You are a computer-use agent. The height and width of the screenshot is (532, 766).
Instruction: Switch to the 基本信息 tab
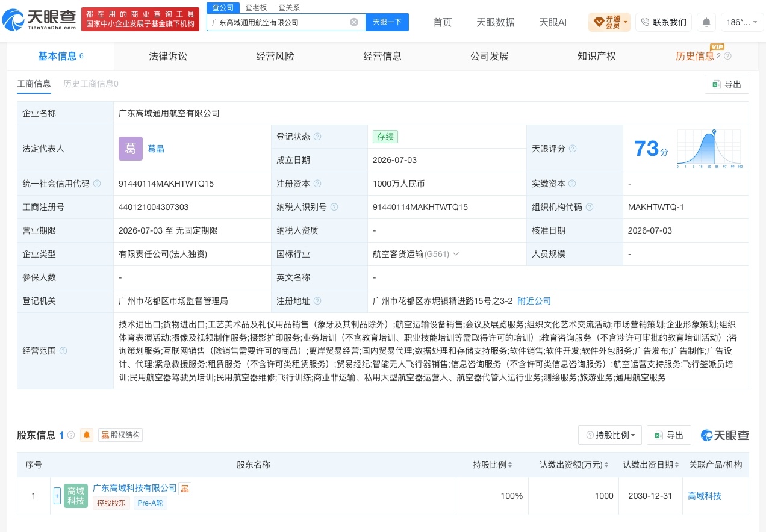[x=60, y=56]
